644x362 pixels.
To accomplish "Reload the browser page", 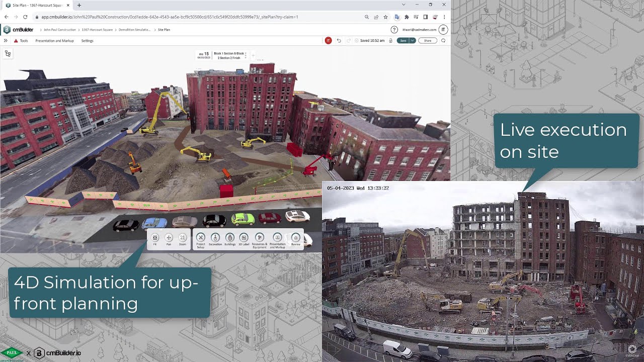I will click(25, 17).
